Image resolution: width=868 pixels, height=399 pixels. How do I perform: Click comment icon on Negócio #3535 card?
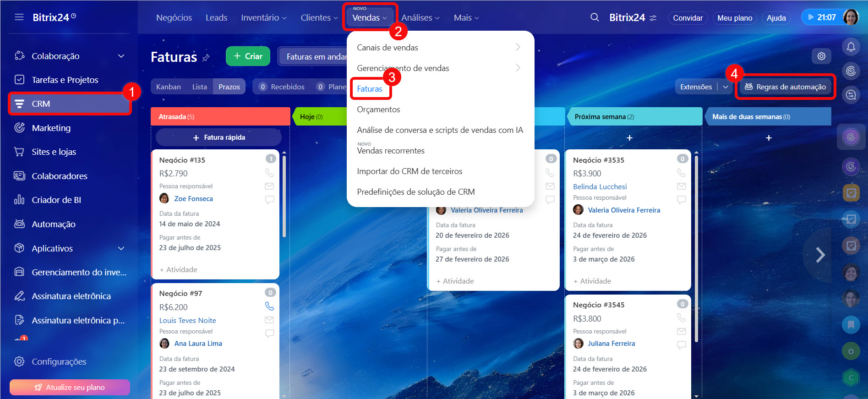coord(681,200)
